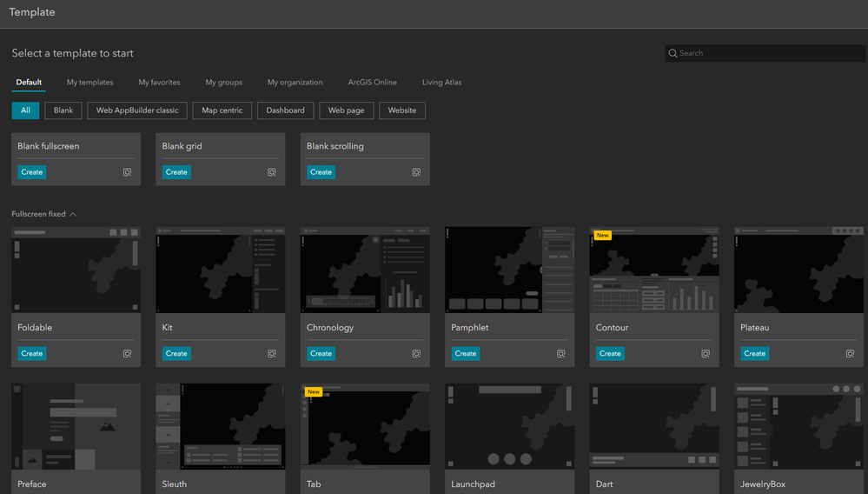
Task: Click the Chronology template name
Action: [330, 327]
